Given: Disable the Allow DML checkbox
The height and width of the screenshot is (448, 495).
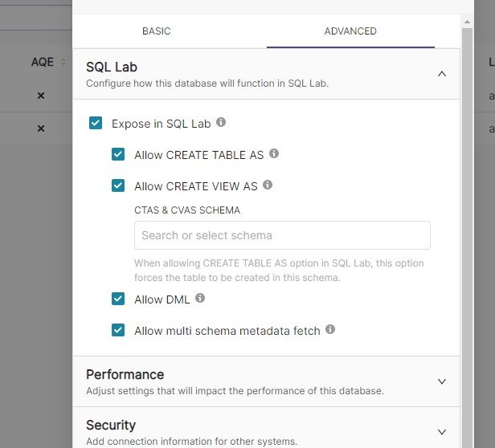Looking at the screenshot, I should (118, 299).
